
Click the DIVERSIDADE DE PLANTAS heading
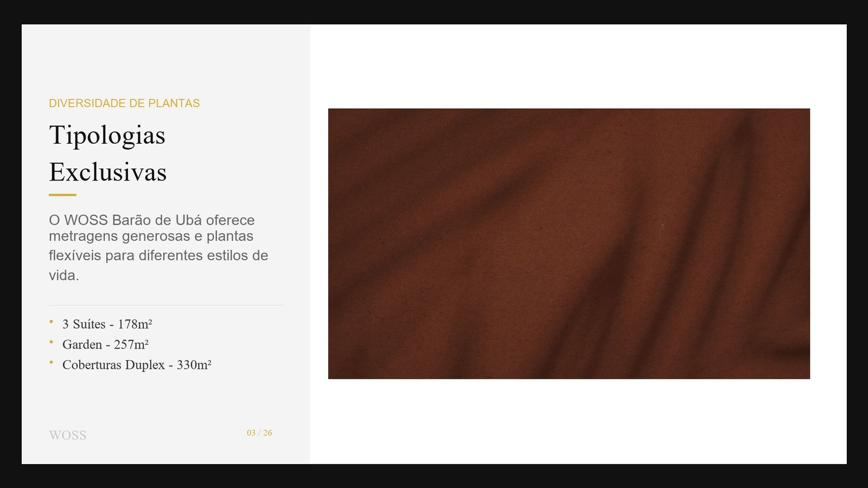124,103
